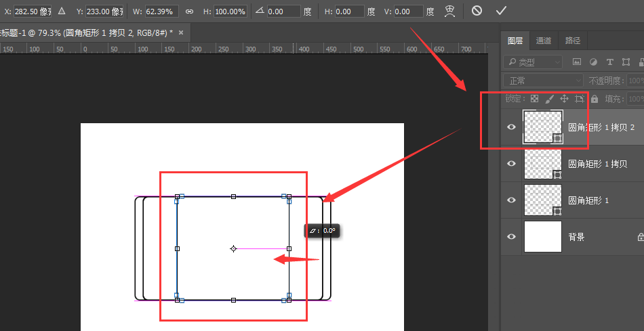Filter layers by type (T) icon
Viewport: 644px width, 331px height.
(x=610, y=62)
